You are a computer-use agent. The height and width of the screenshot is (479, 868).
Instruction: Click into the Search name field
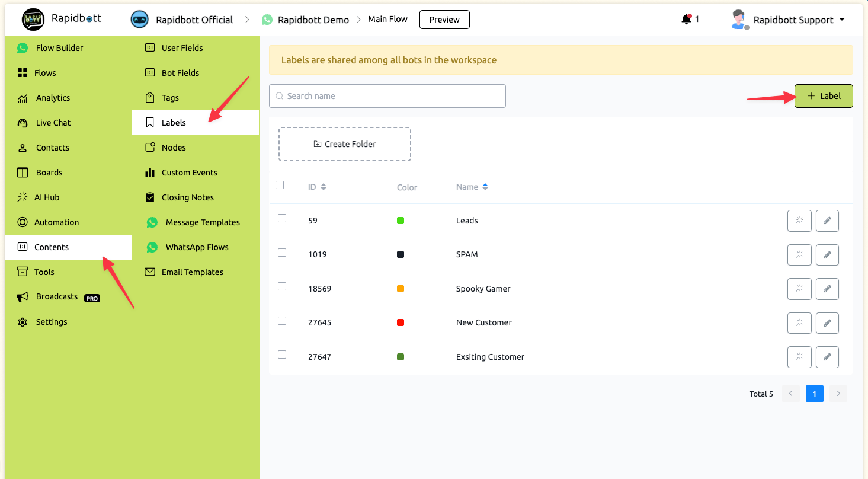(x=387, y=96)
